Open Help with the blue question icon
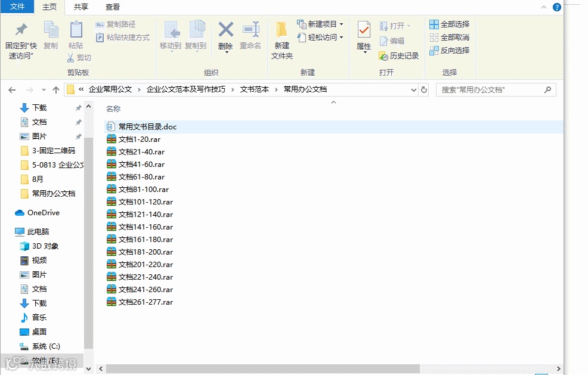 (x=557, y=7)
